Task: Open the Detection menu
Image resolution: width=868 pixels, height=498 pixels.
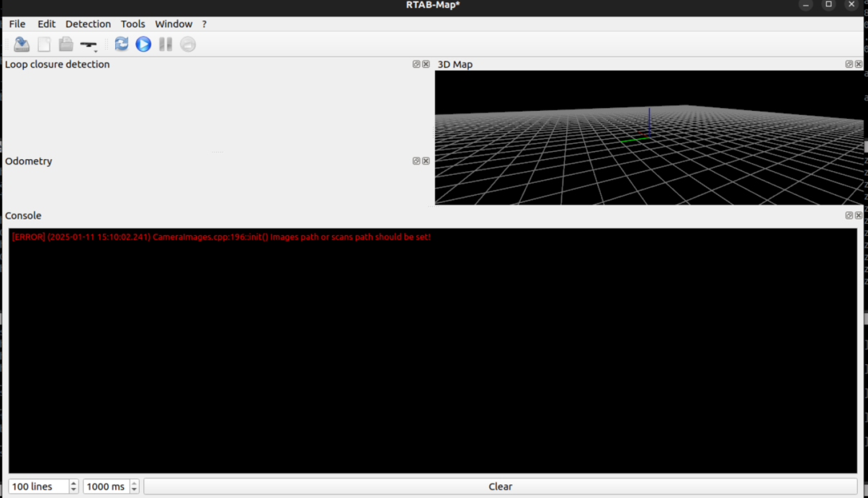Action: point(88,24)
